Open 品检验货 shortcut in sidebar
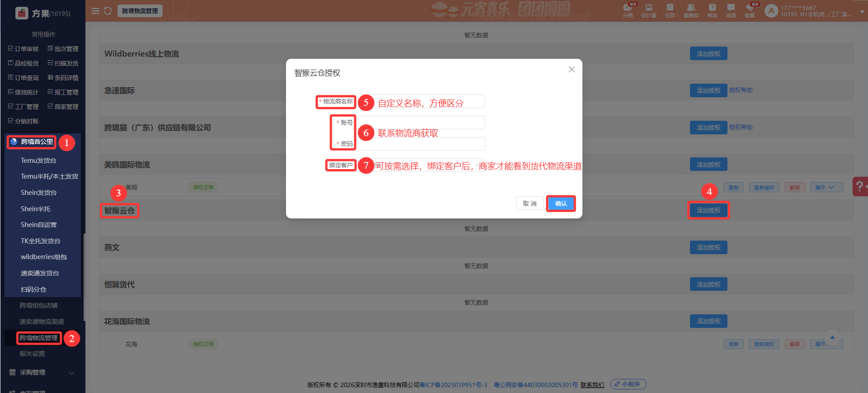Screen dimensions: 868x393 click(23, 63)
